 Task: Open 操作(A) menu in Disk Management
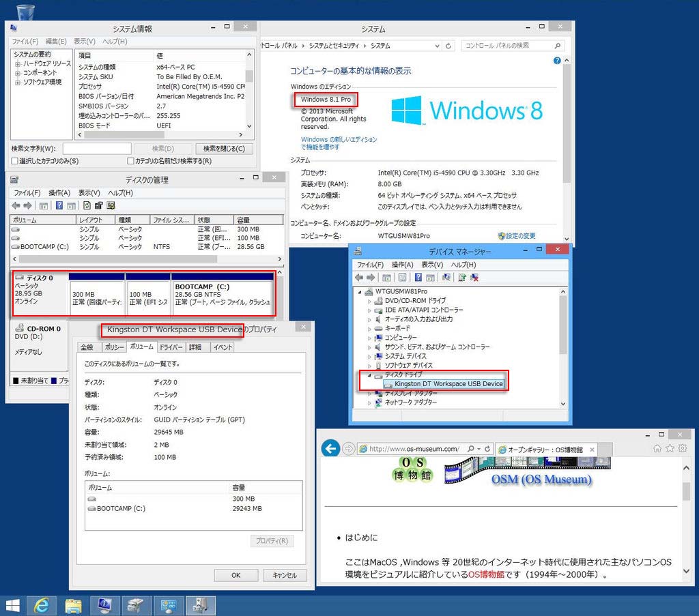(59, 193)
